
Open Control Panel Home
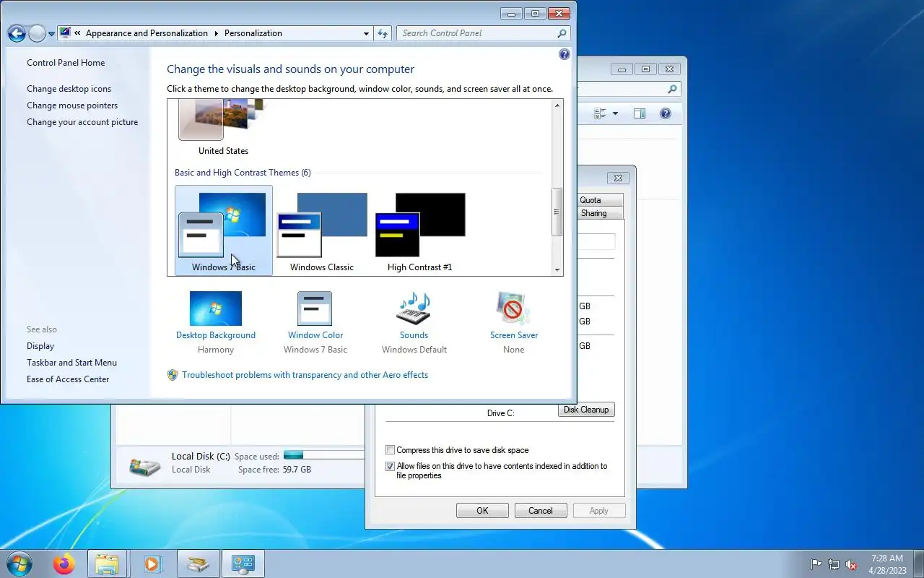[66, 63]
